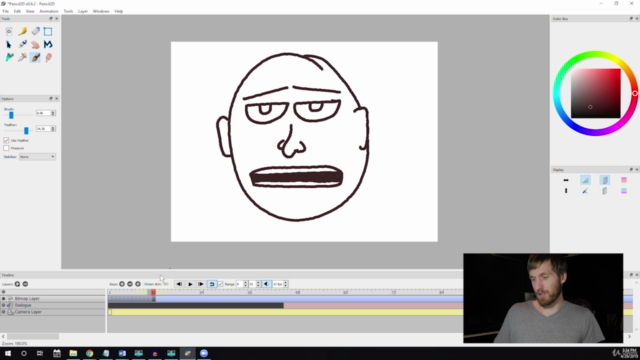Click the Brush width slider handle

click(x=11, y=115)
